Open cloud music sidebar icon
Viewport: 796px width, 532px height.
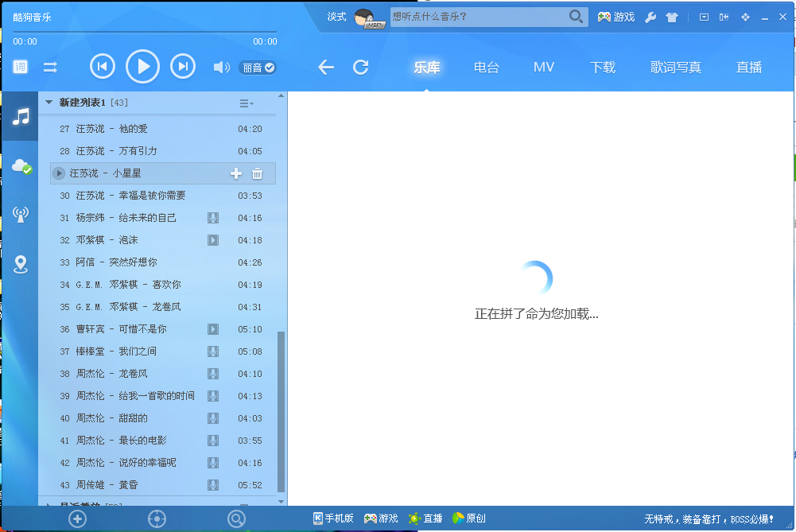click(21, 166)
